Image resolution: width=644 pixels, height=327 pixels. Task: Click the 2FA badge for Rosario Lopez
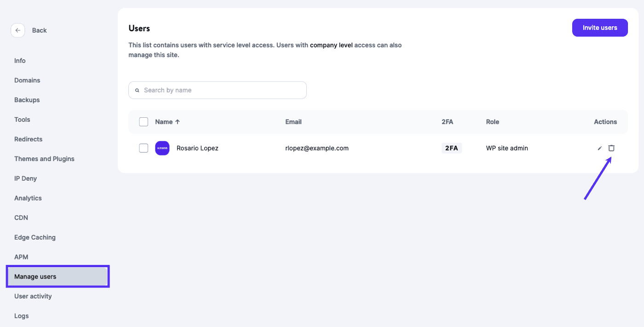coord(451,148)
